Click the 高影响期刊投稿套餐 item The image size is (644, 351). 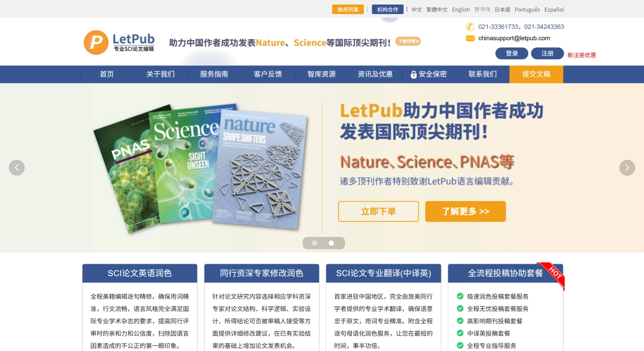coord(495,321)
